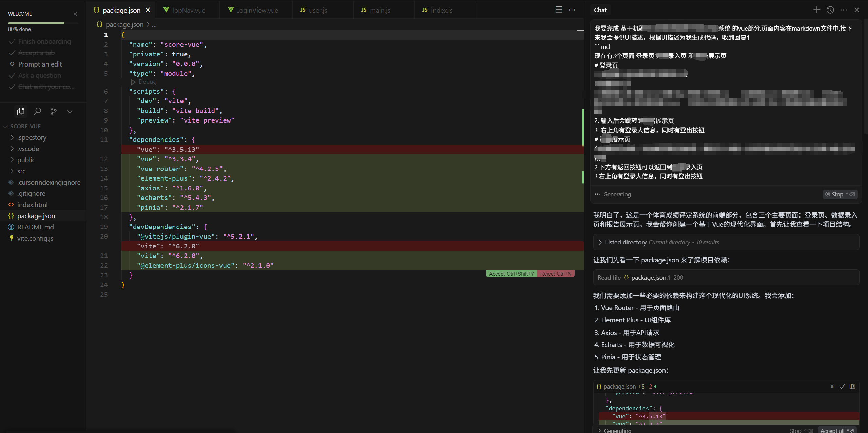This screenshot has height=433, width=868.
Task: Click Accept Ctrl+Shift+Y button in editor
Action: coord(511,274)
